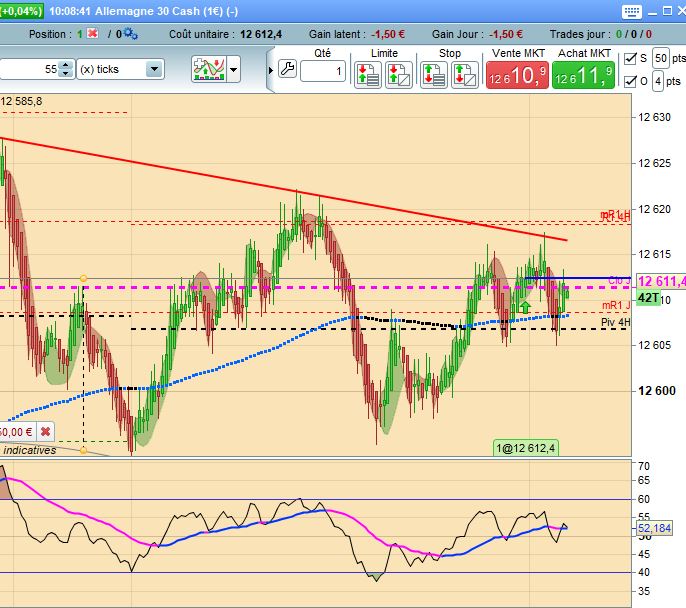This screenshot has height=608, width=686.
Task: Sell at market with Vente MKT button
Action: pyautogui.click(x=517, y=75)
